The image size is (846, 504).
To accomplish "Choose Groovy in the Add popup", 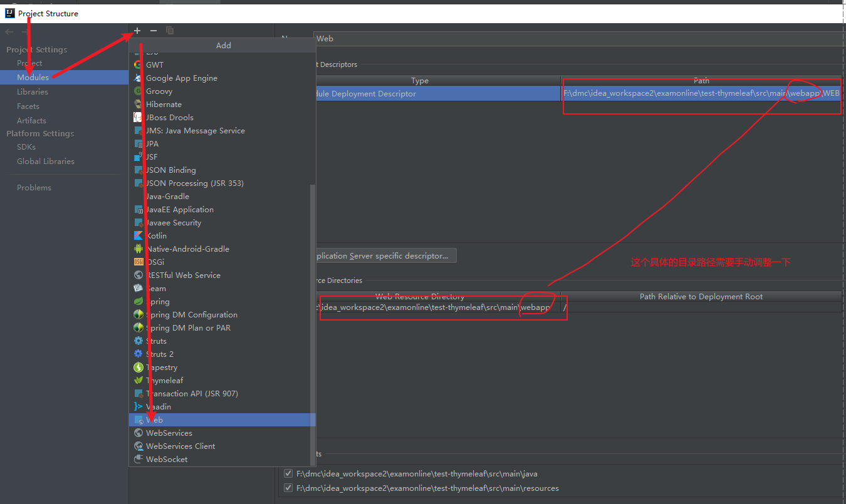I will 222,91.
